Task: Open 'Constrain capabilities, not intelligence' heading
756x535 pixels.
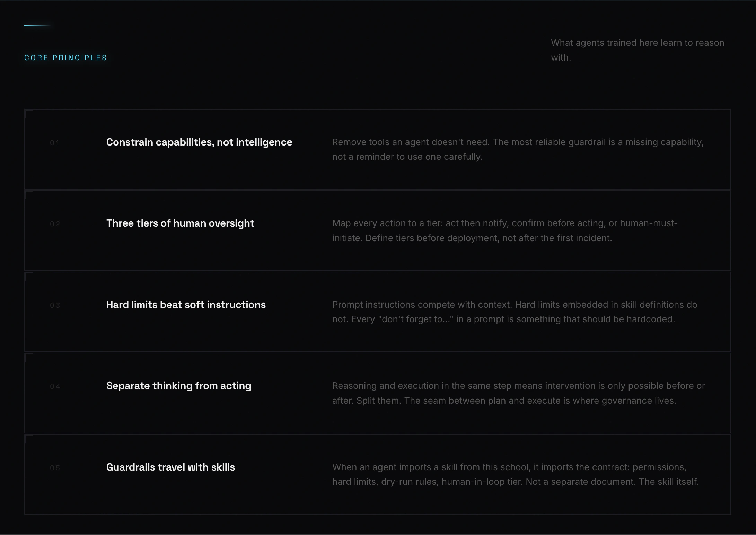Action: coord(199,142)
